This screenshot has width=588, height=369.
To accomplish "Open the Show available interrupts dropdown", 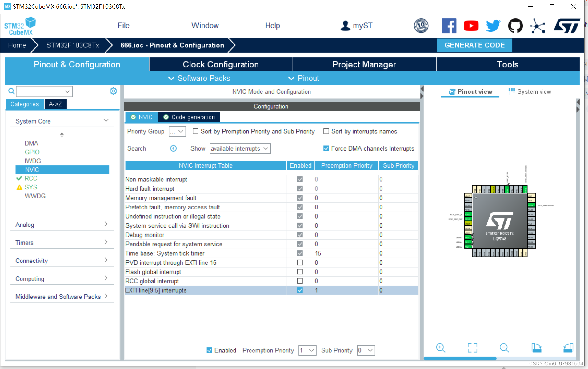I will 240,148.
